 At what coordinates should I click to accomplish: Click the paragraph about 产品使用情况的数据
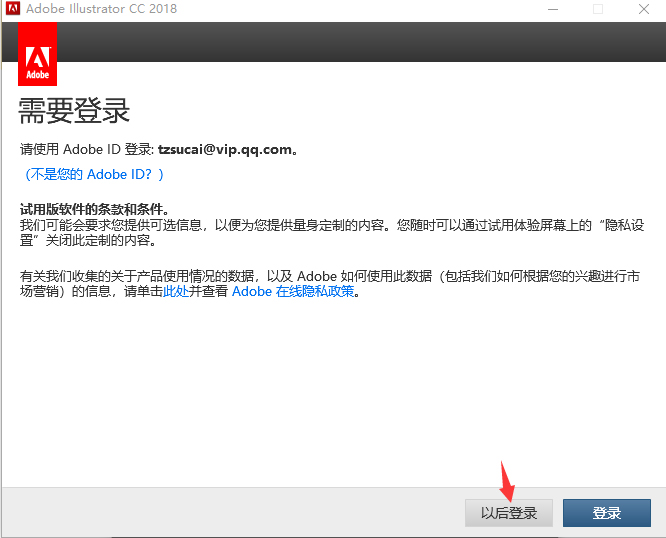(330, 284)
